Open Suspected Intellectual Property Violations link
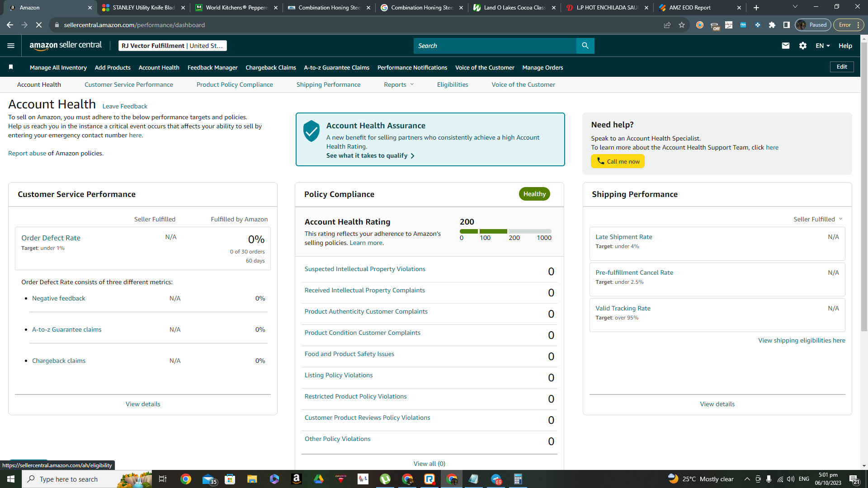The height and width of the screenshot is (488, 868). click(365, 269)
